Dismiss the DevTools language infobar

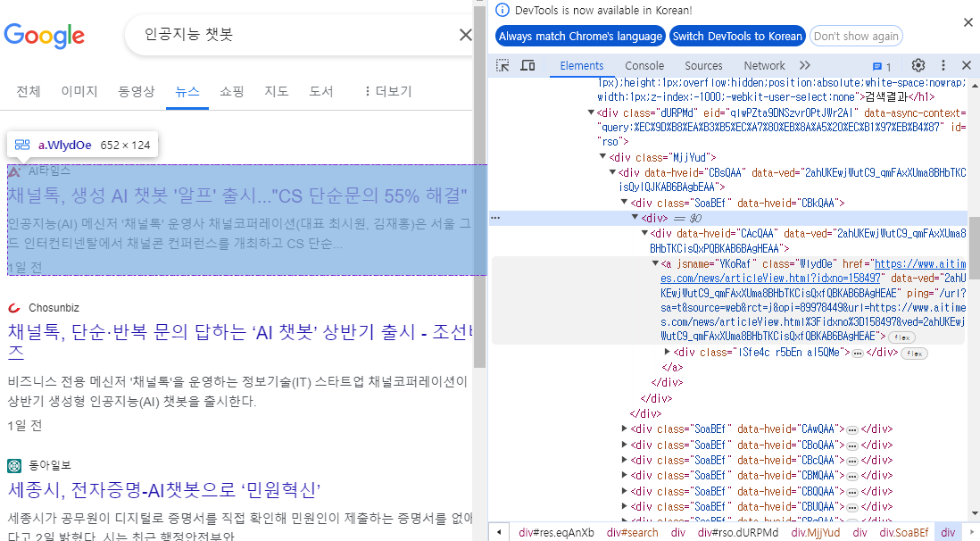point(968,22)
